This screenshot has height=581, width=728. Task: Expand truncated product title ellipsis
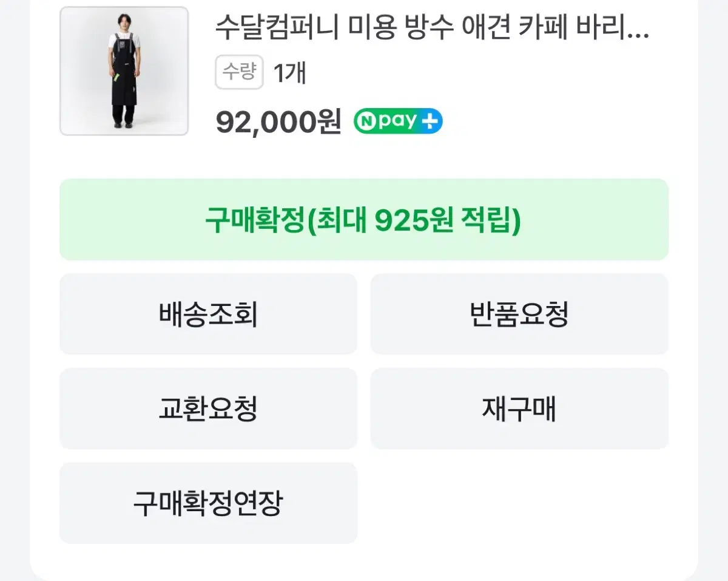point(636,32)
